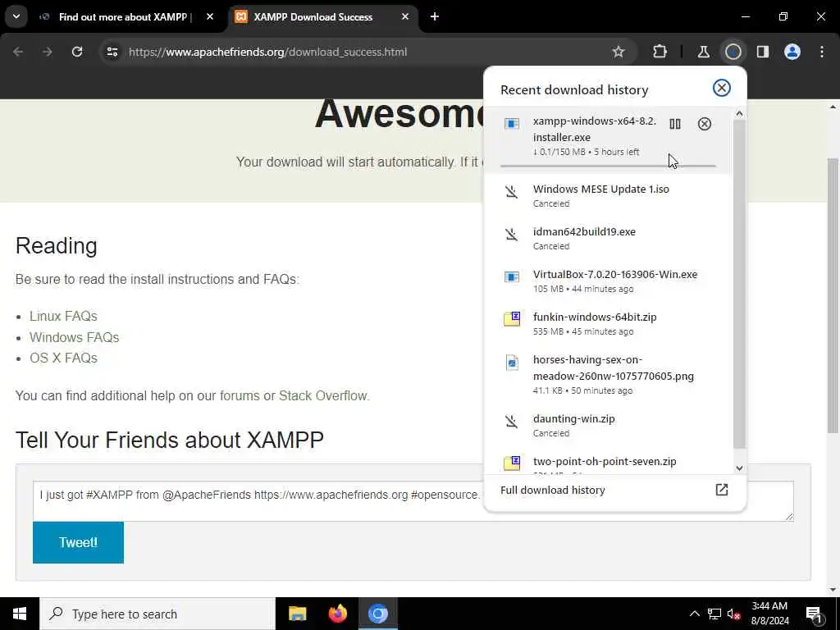Click the Tweet! button
840x630 pixels.
point(78,542)
